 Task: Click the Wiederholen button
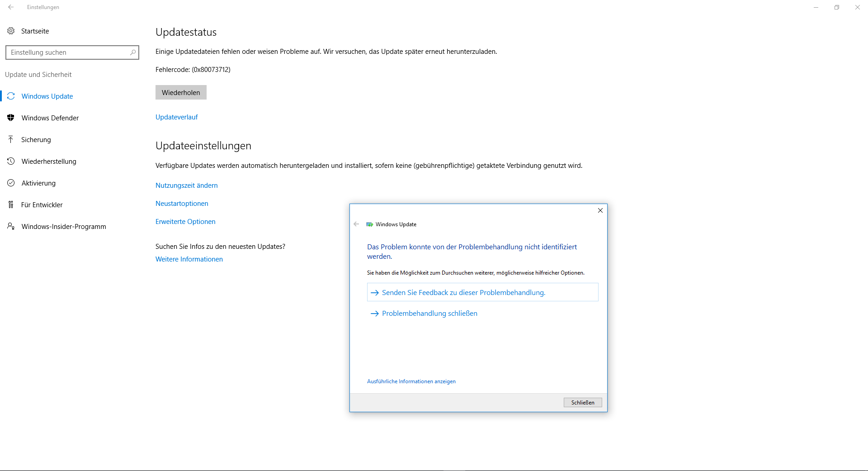pyautogui.click(x=181, y=92)
